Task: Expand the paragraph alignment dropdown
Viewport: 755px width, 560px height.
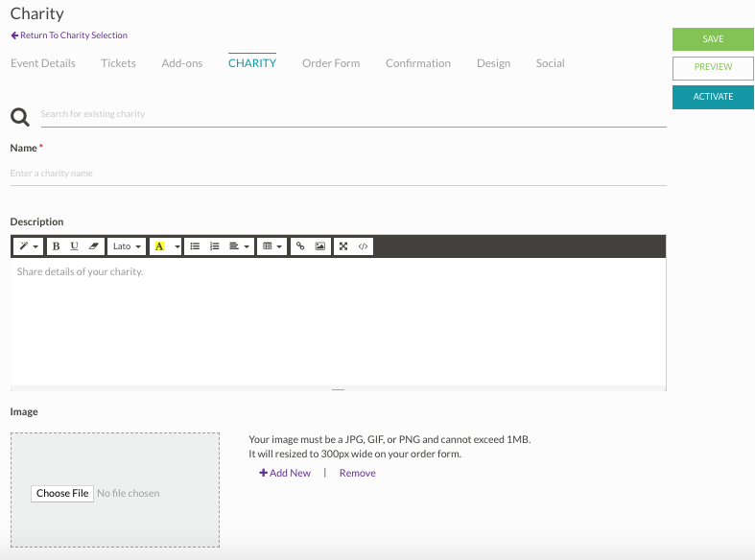Action: click(240, 246)
